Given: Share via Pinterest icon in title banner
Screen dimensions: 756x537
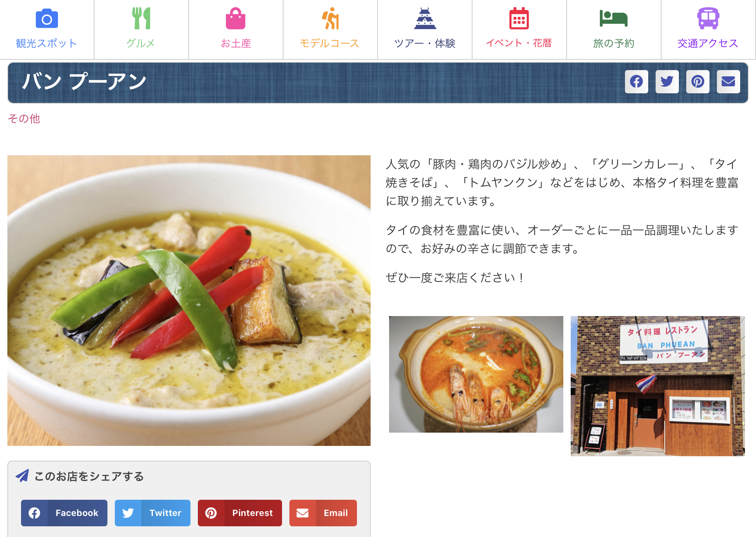Looking at the screenshot, I should pos(698,82).
